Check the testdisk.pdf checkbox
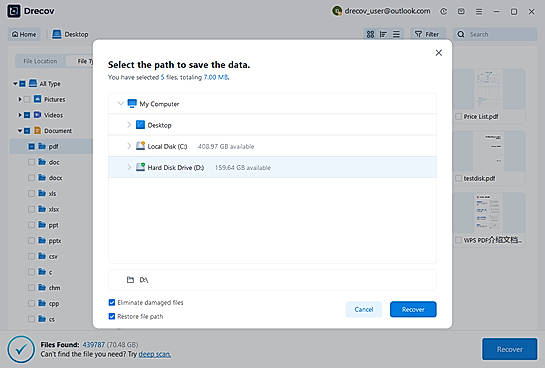 click(x=458, y=178)
